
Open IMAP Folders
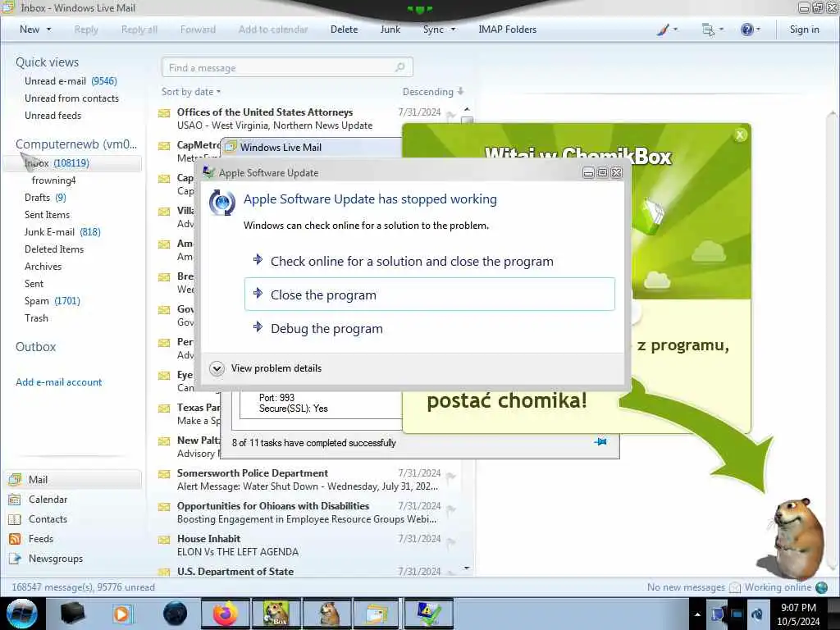click(507, 30)
